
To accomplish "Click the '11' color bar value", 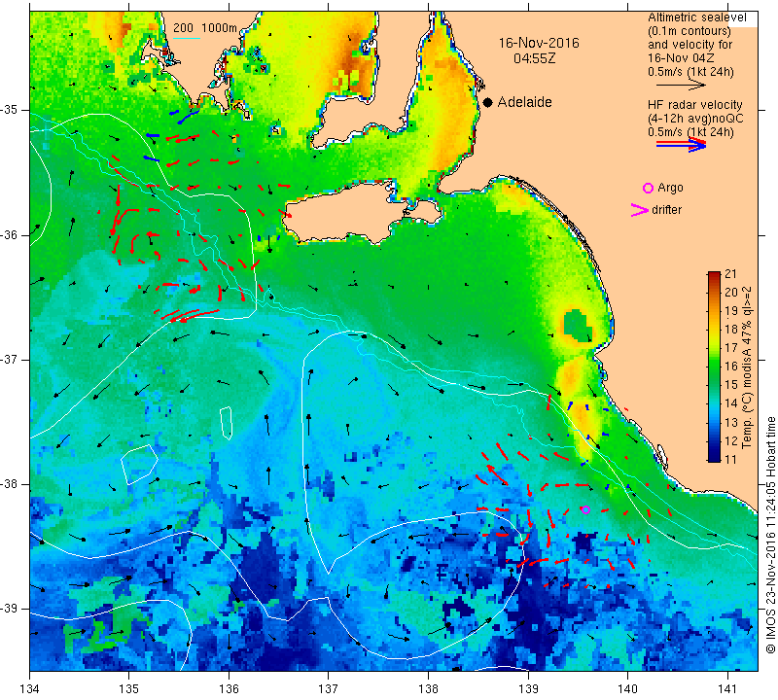I will click(x=730, y=460).
